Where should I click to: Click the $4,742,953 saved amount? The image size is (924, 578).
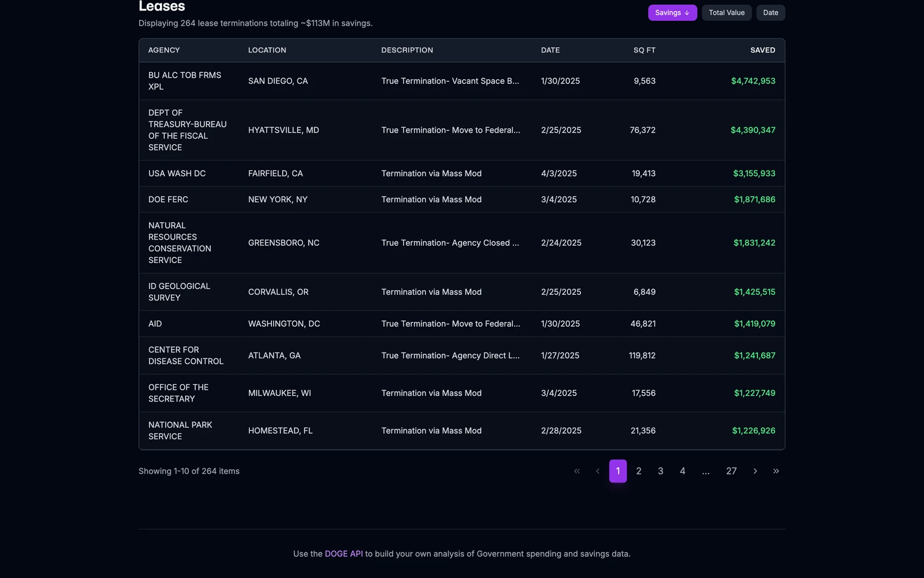click(753, 81)
